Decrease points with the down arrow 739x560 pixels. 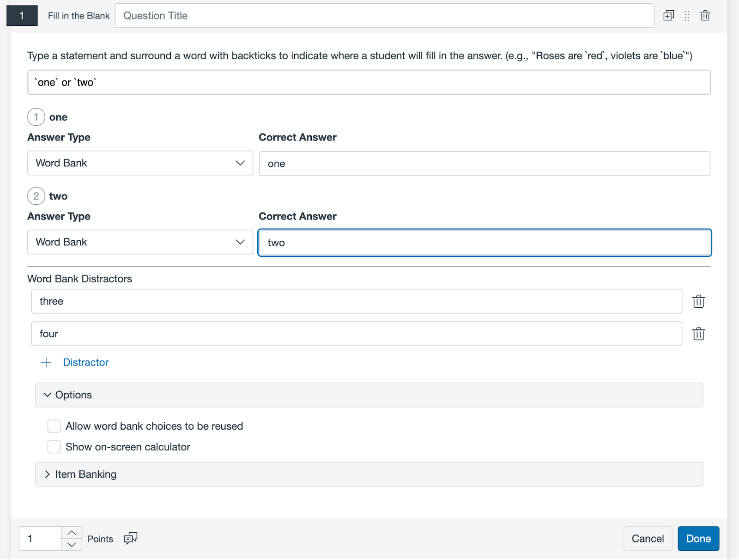(x=72, y=544)
